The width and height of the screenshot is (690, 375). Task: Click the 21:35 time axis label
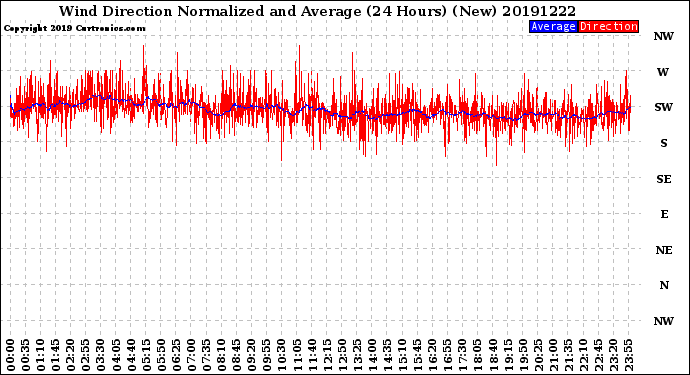568,355
